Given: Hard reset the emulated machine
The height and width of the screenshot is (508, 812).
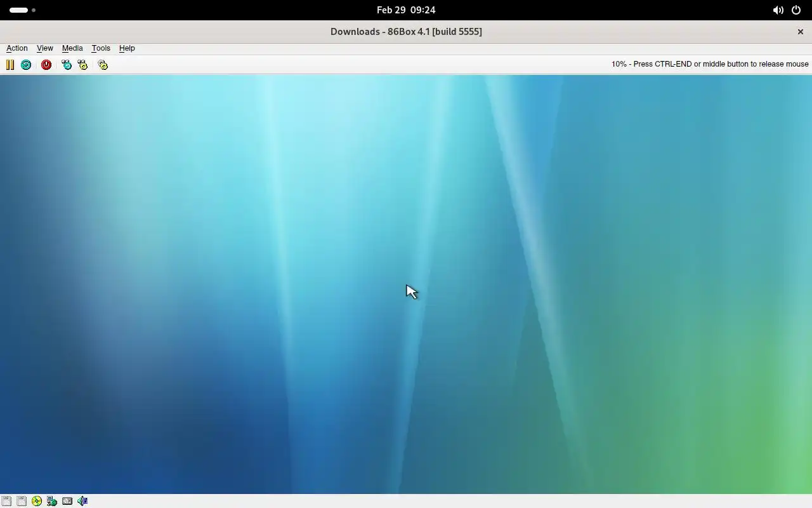Looking at the screenshot, I should pos(26,65).
